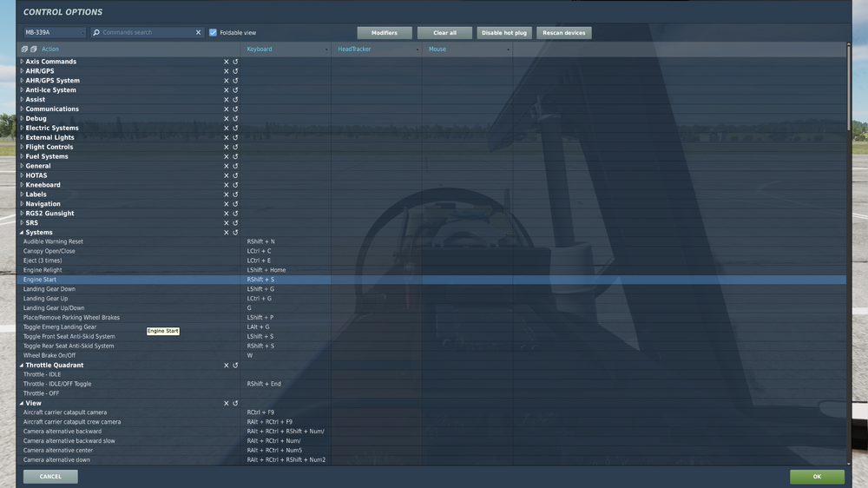Viewport: 868px width, 488px height.
Task: Click the search magnifier icon
Action: pyautogui.click(x=96, y=33)
